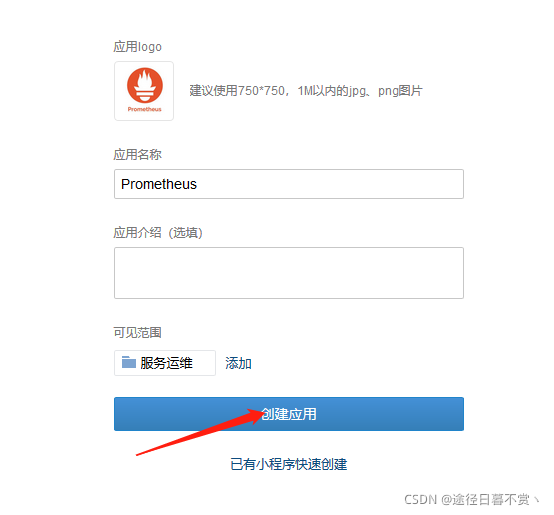Click inside the empty 应用介绍 text area
Image resolution: width=554 pixels, height=515 pixels.
coord(289,273)
